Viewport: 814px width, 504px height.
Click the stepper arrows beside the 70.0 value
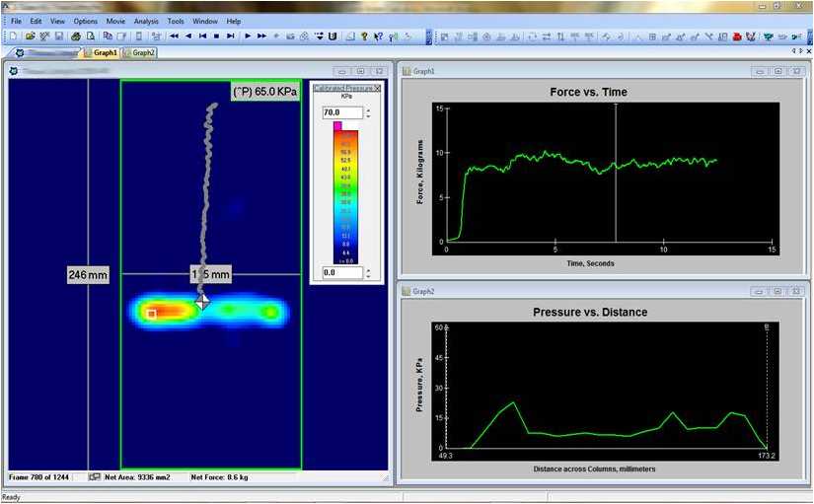(368, 113)
